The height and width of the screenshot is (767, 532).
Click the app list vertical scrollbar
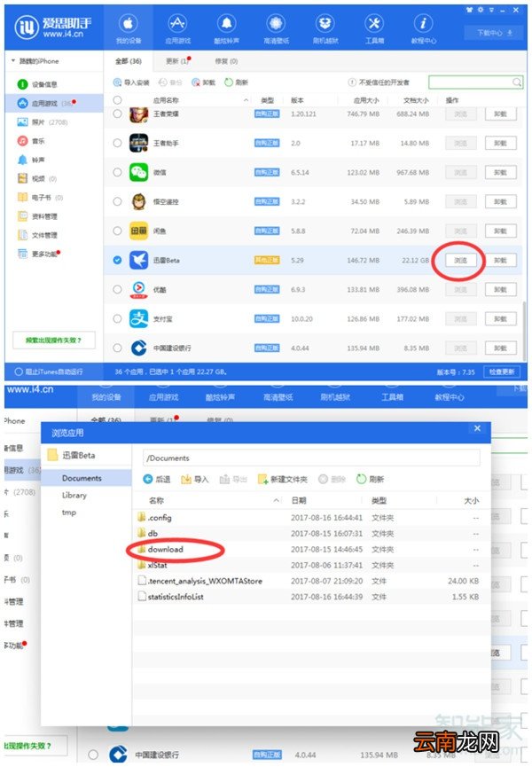[525, 330]
